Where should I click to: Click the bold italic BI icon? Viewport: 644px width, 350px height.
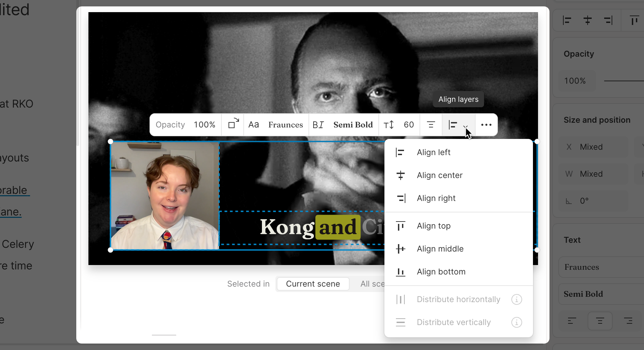(x=318, y=125)
